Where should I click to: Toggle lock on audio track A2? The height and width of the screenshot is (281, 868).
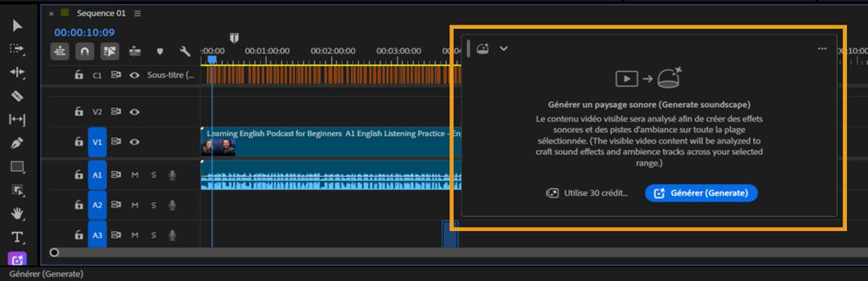78,205
